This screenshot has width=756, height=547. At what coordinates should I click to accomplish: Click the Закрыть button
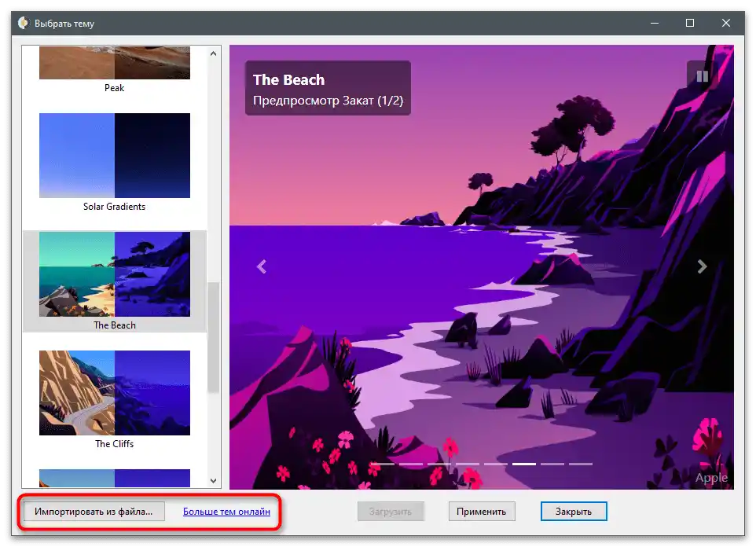[x=574, y=512]
